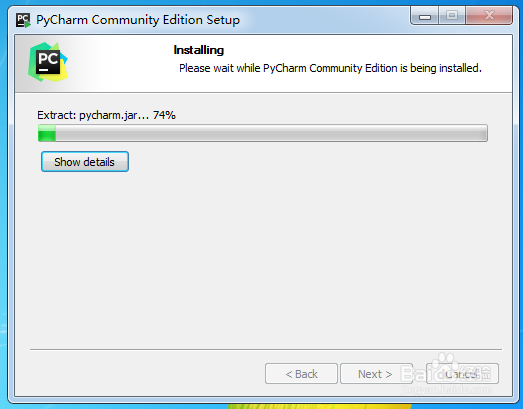Click the large PyCharm PC logo in the header
This screenshot has height=409, width=523.
tap(48, 62)
